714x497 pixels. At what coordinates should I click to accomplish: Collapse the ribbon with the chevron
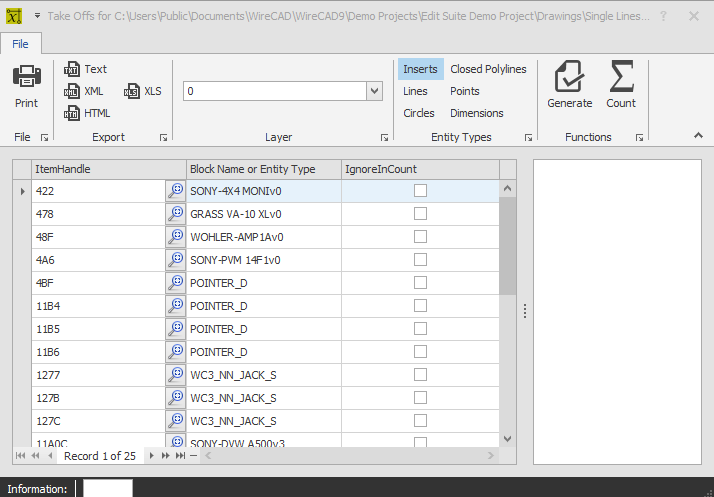tap(698, 135)
